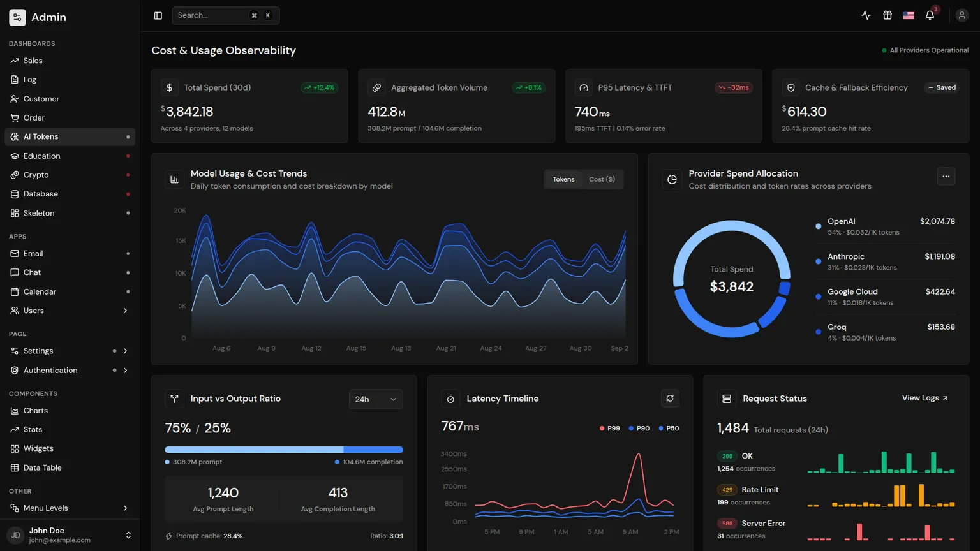Click the pie icon beside Provider Spend Allocation
The width and height of the screenshot is (980, 551).
click(x=672, y=180)
